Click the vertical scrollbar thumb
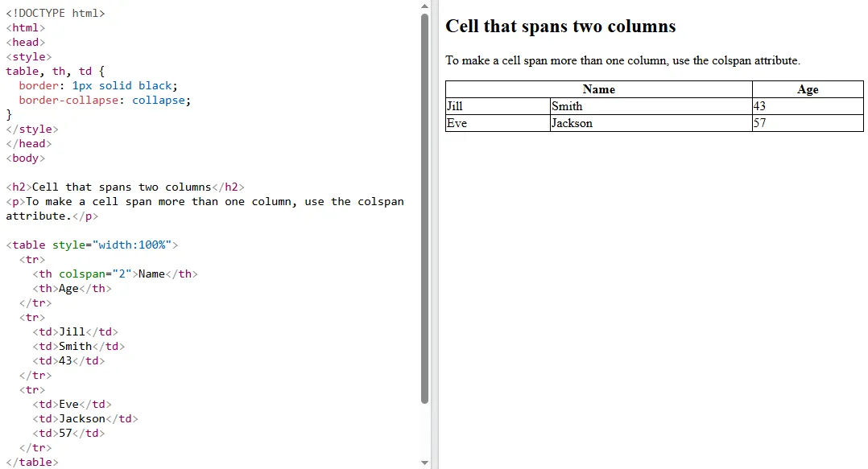This screenshot has height=469, width=868. [425, 209]
